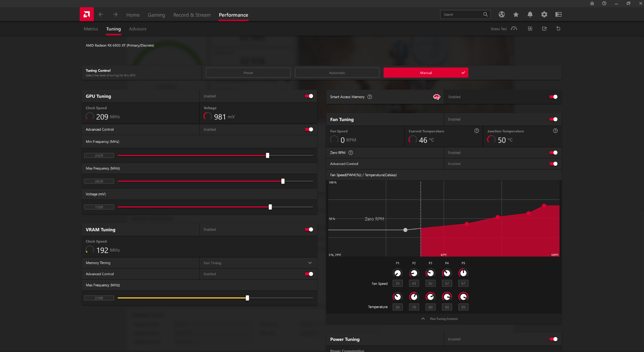Toggle the sidebar panel icon
The width and height of the screenshot is (644, 352).
pyautogui.click(x=558, y=14)
